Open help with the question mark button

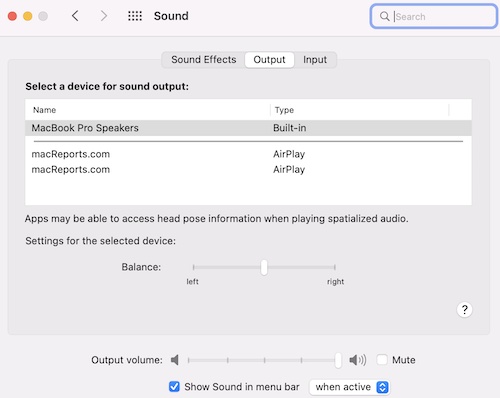pyautogui.click(x=464, y=310)
